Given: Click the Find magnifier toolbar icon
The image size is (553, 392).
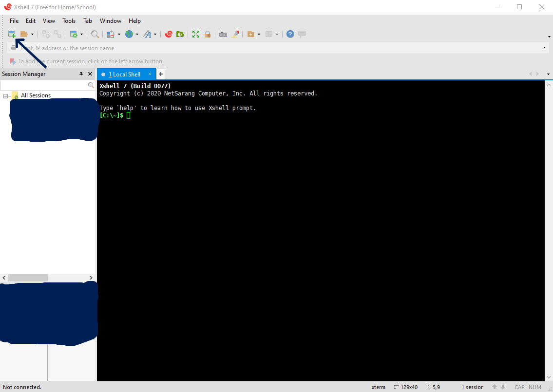Looking at the screenshot, I should [95, 34].
